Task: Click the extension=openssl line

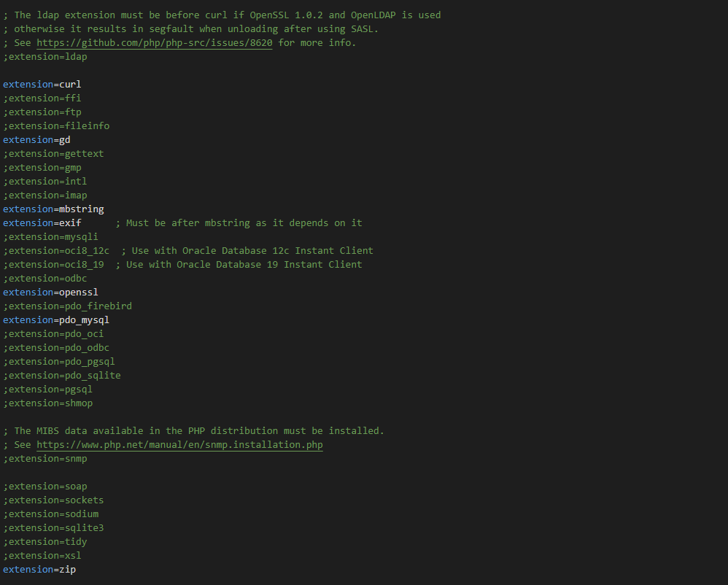Action: [x=50, y=292]
